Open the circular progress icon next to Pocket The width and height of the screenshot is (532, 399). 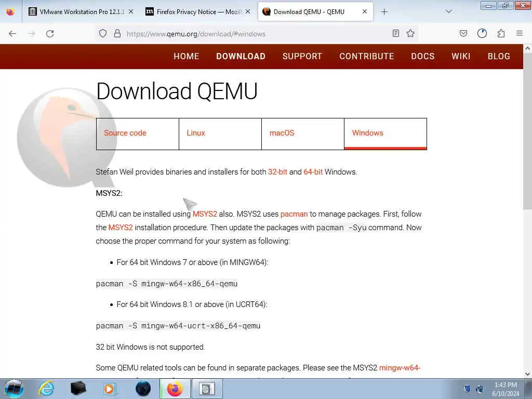pos(482,33)
